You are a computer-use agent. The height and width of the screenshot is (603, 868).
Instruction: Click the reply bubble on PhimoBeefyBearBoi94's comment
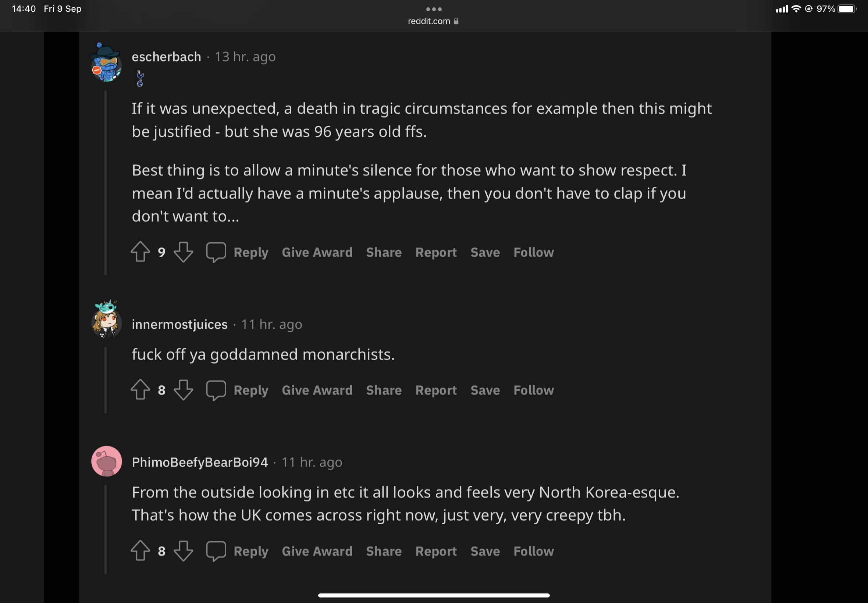pos(216,551)
